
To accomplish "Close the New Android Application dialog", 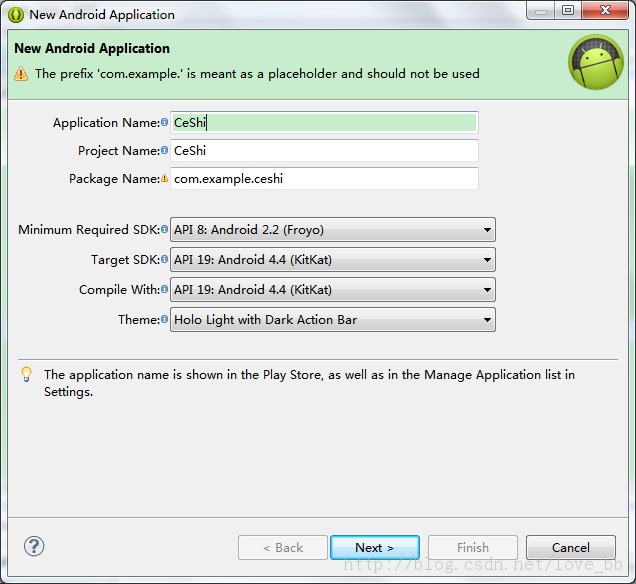I will [605, 10].
